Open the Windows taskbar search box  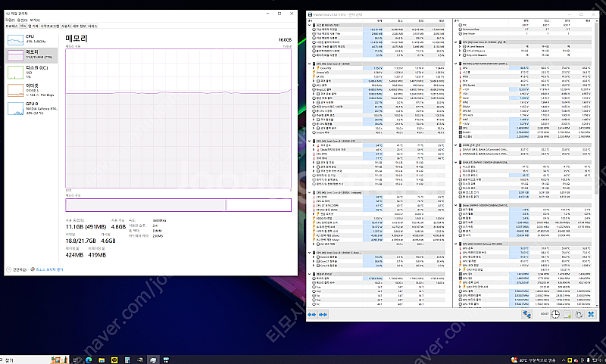[x=35, y=359]
